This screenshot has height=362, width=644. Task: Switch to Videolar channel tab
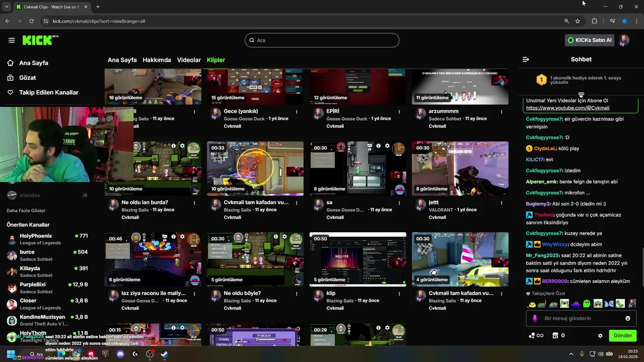189,60
